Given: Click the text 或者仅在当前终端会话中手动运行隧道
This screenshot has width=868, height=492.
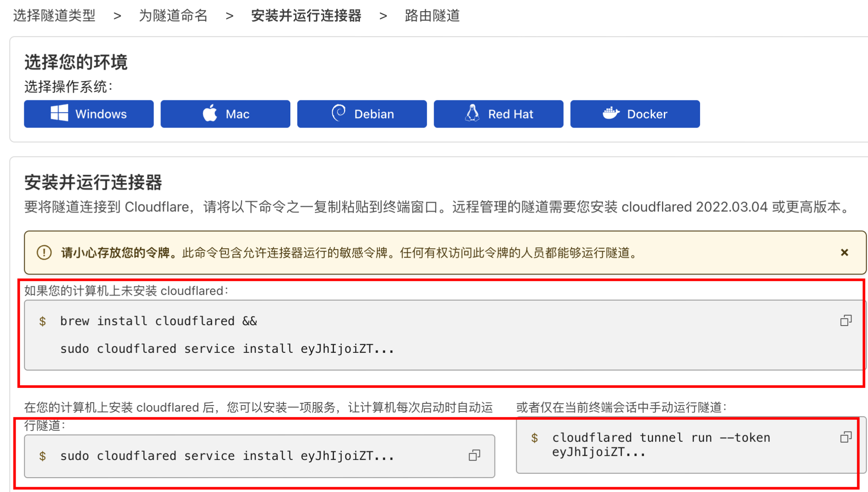Looking at the screenshot, I should [621, 407].
